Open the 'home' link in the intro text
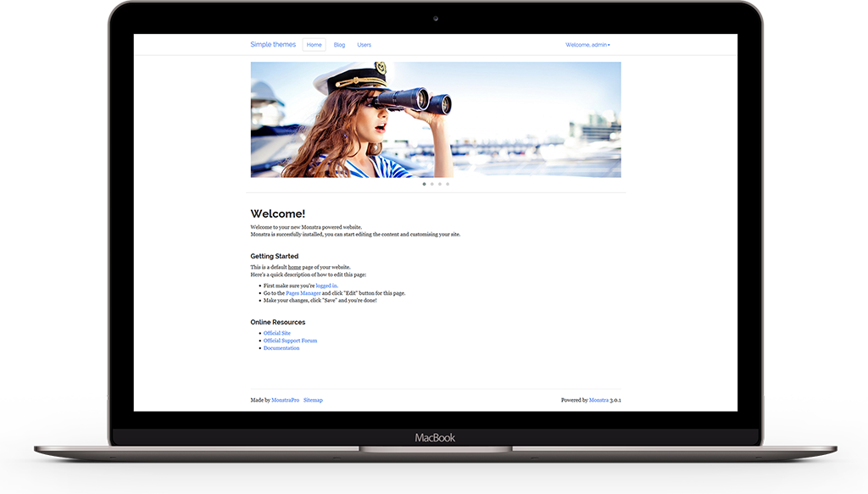Viewport: 868px width, 494px height. [294, 266]
